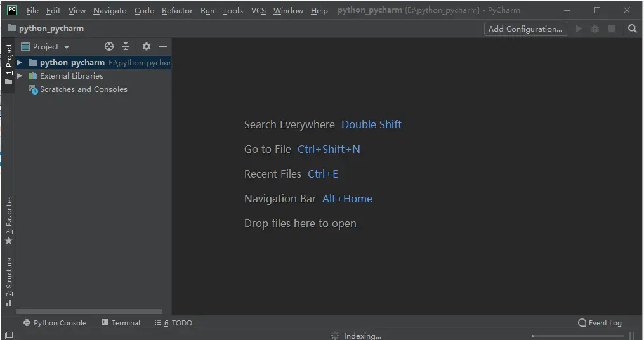Click the Drop files here to open text
Image resolution: width=644 pixels, height=340 pixels.
(x=300, y=223)
